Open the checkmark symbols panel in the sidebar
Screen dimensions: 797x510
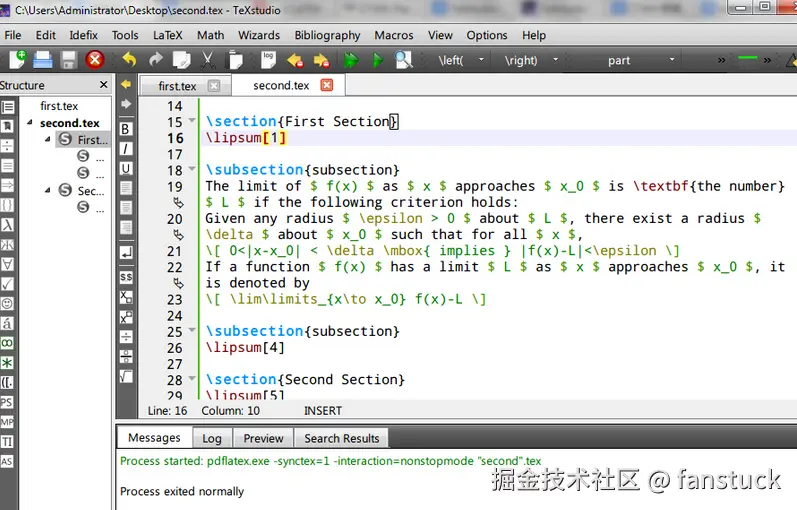[7, 284]
